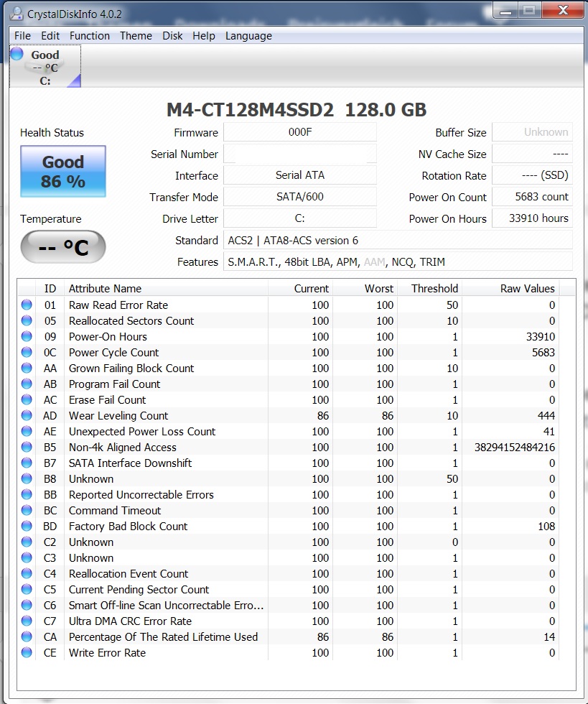
Task: Click the Interface field Serial ATA
Action: coord(300,175)
